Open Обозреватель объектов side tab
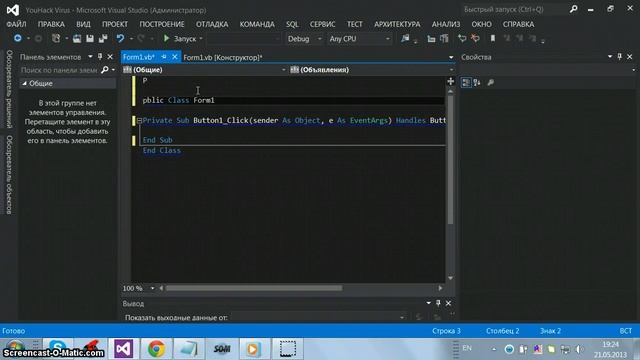640x360 pixels. click(x=9, y=175)
